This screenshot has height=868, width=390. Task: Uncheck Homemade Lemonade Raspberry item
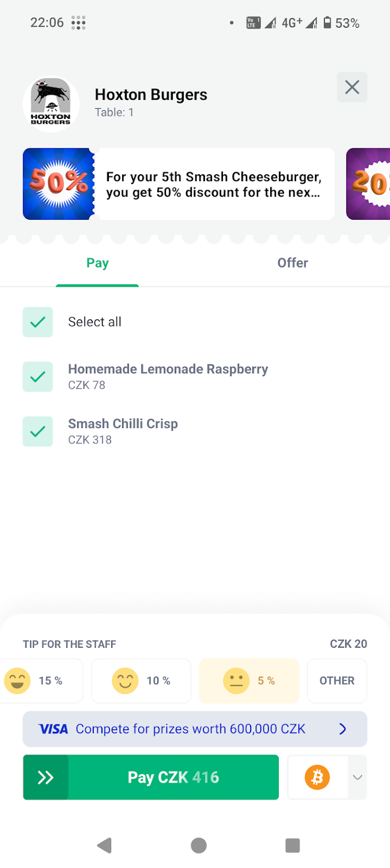pyautogui.click(x=38, y=377)
